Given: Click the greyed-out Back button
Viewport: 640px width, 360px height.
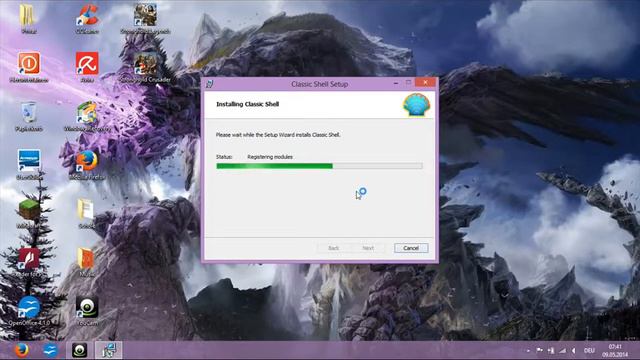Looking at the screenshot, I should [333, 248].
